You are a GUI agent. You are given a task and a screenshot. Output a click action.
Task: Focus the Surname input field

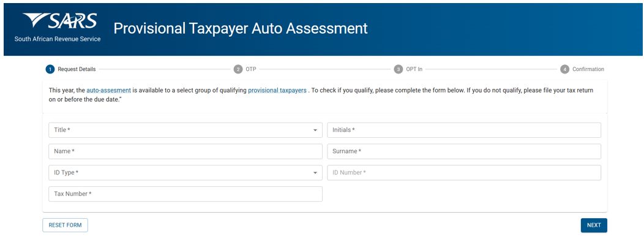pyautogui.click(x=464, y=151)
